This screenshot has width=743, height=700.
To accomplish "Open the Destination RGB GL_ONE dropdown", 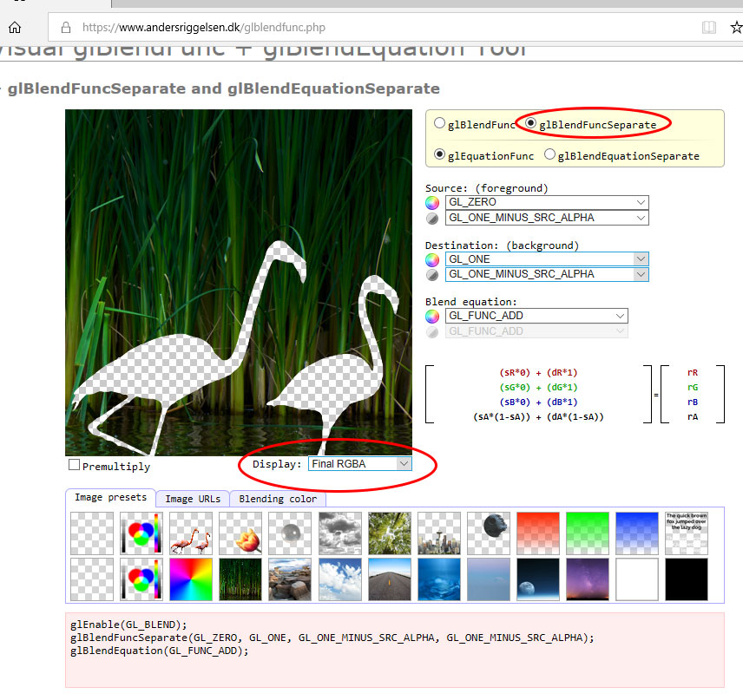I will tap(547, 258).
